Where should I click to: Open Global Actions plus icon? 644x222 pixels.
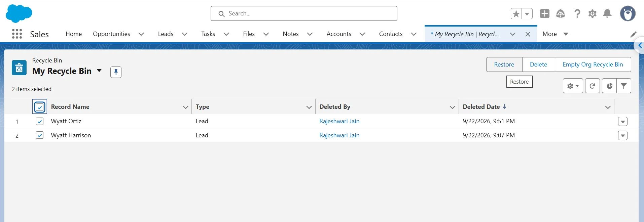pos(545,13)
